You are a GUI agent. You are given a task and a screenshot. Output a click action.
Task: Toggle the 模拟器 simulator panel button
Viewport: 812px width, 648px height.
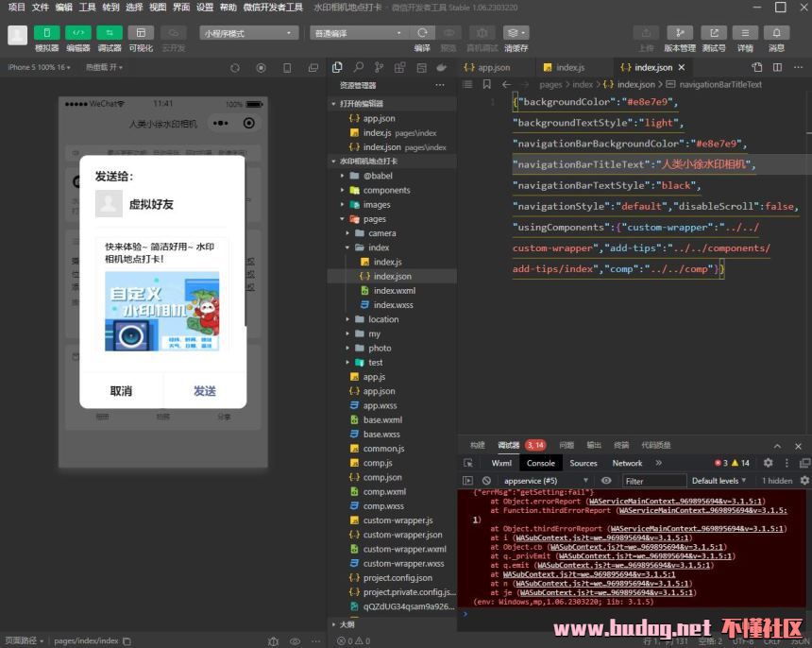pyautogui.click(x=46, y=33)
